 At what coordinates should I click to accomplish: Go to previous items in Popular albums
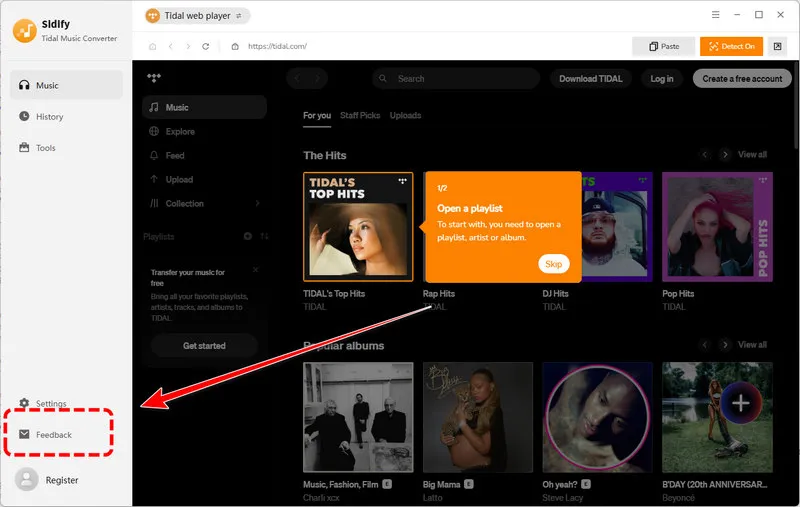click(705, 345)
